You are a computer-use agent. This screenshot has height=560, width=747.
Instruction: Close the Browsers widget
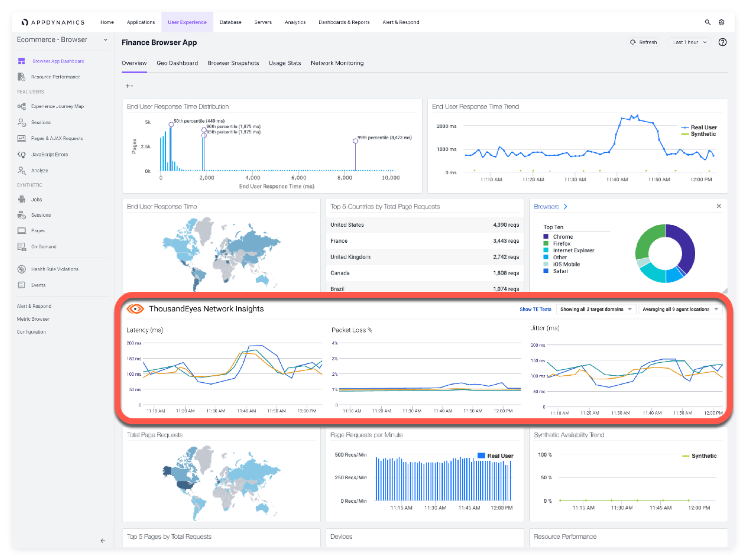(x=719, y=206)
